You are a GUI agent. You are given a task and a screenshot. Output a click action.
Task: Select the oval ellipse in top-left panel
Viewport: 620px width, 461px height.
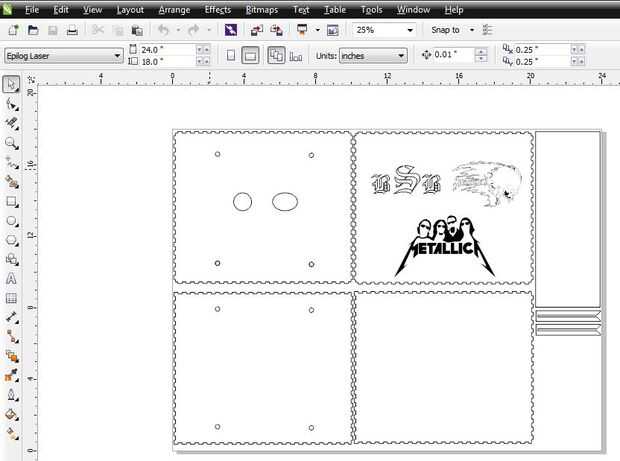[285, 202]
